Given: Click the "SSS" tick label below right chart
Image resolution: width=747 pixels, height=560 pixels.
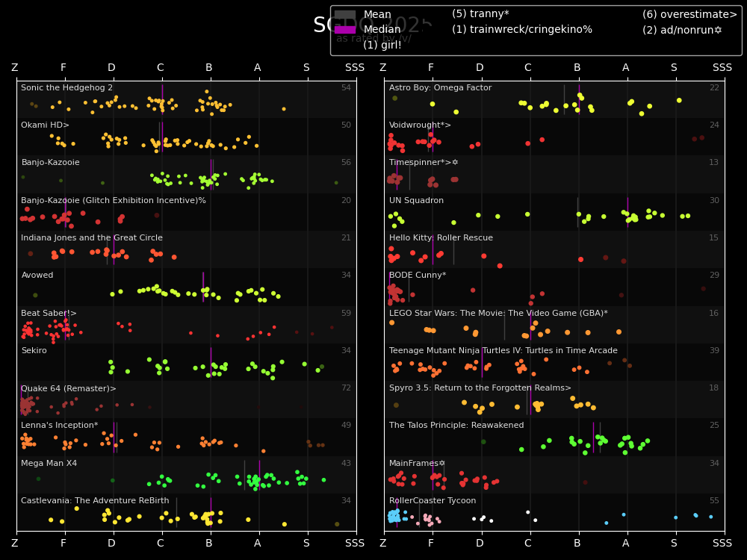Looking at the screenshot, I should [x=722, y=544].
